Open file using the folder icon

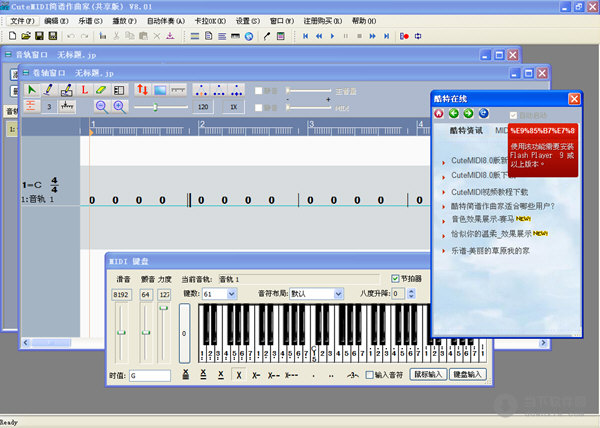tap(26, 36)
